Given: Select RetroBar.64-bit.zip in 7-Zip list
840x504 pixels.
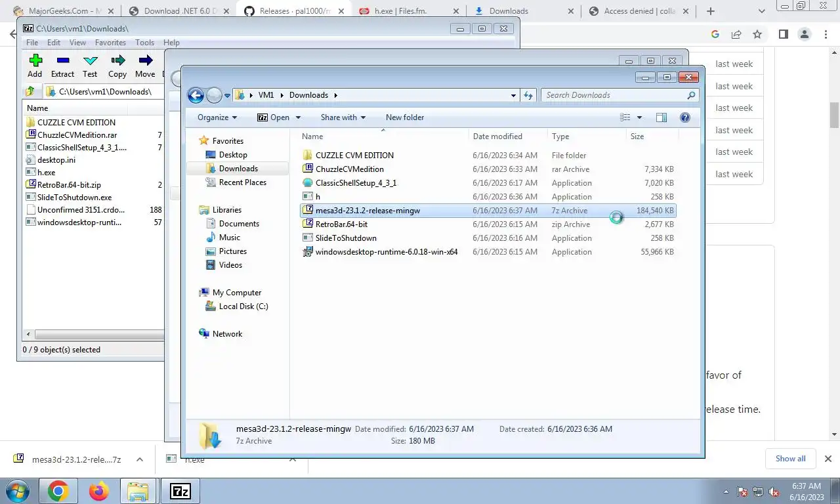Looking at the screenshot, I should [69, 185].
